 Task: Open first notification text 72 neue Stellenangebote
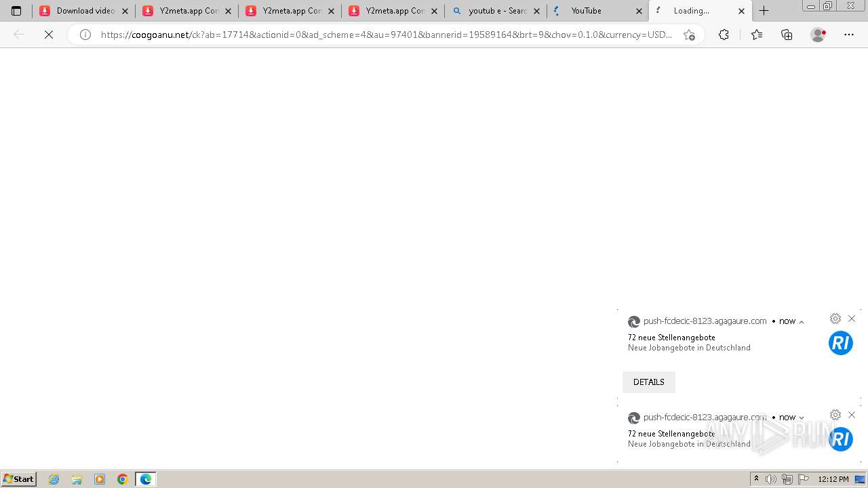(x=671, y=338)
